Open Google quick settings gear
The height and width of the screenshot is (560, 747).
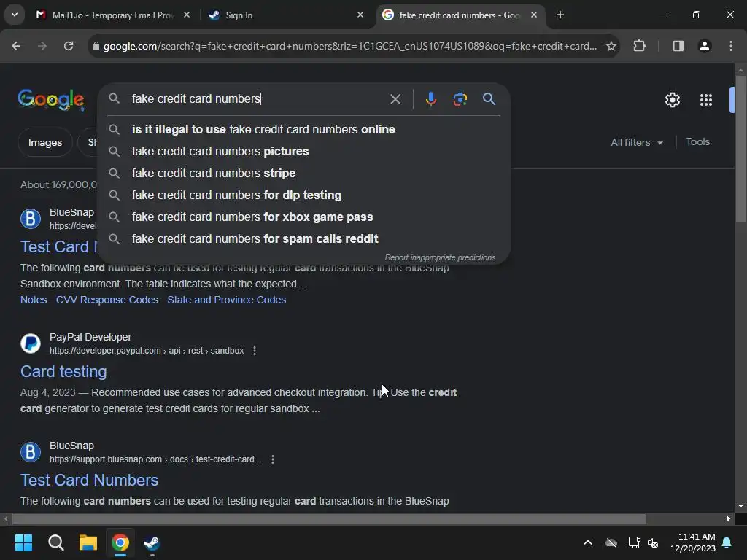tap(672, 100)
